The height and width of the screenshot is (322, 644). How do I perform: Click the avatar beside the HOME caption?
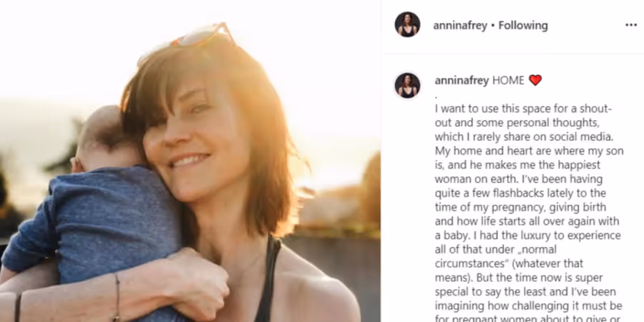pos(407,85)
